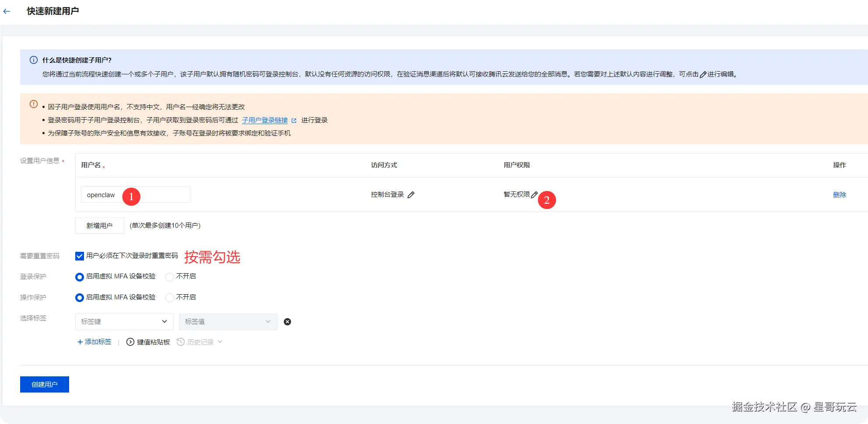The height and width of the screenshot is (424, 868).
Task: Click the 新增用户 button
Action: coord(99,226)
